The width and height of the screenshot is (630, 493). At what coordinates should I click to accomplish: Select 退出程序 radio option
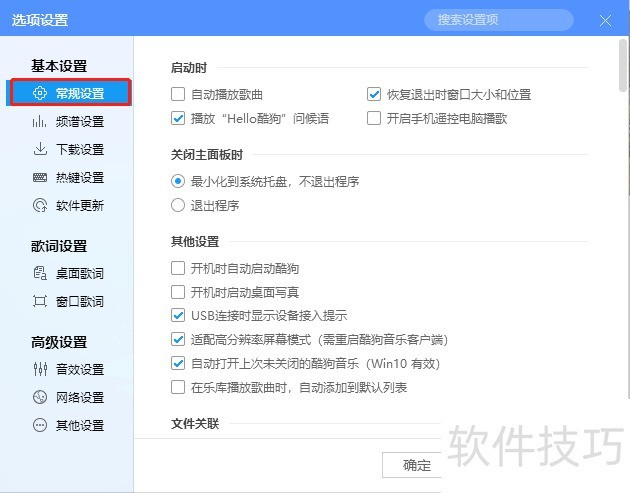(x=178, y=205)
